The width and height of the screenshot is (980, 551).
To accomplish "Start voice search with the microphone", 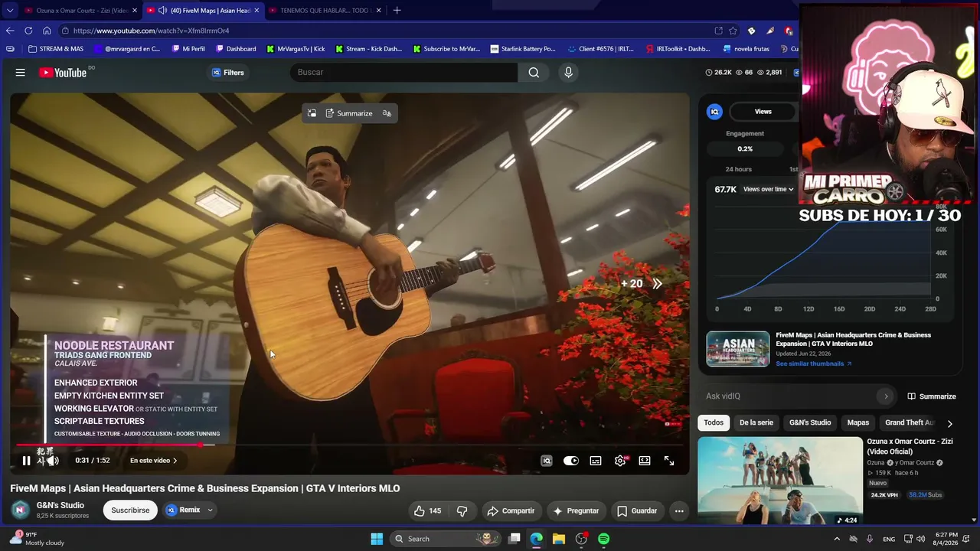I will click(568, 72).
